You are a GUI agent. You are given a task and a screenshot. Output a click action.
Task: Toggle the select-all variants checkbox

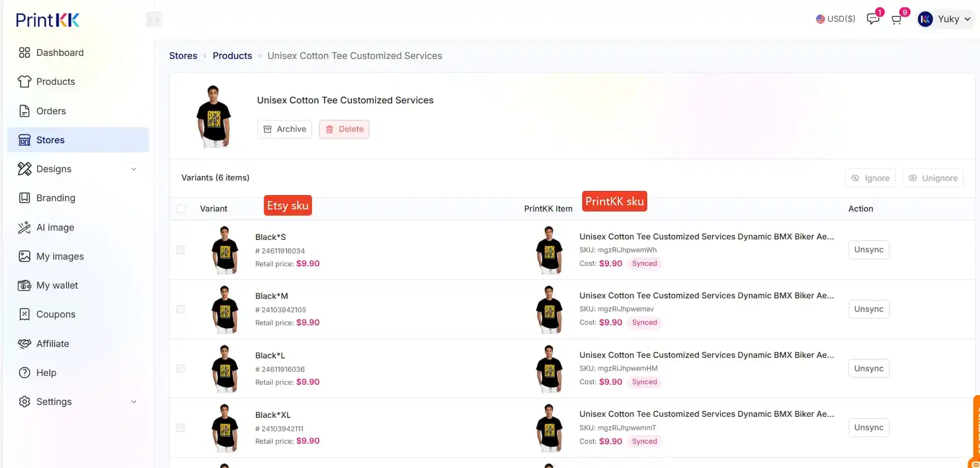(181, 209)
